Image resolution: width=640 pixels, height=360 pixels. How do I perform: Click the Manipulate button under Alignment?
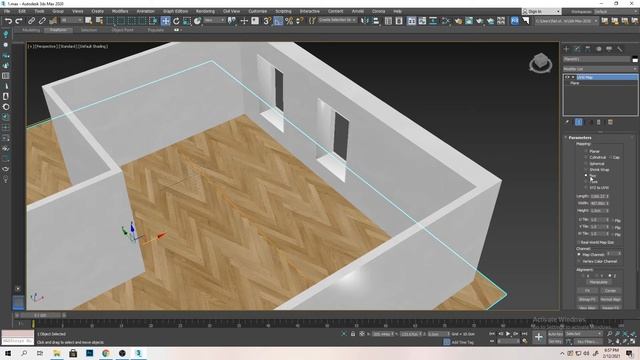599,282
